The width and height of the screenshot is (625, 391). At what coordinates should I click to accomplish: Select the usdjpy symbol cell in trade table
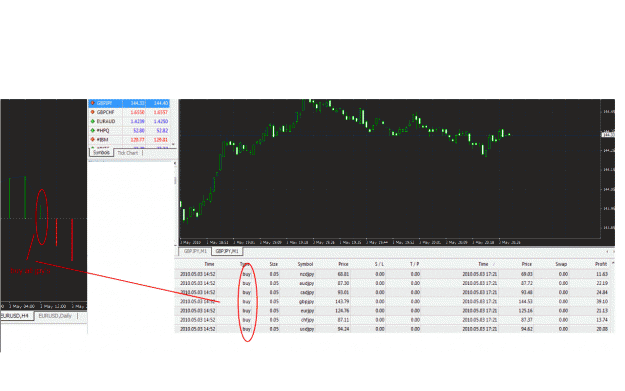307,329
